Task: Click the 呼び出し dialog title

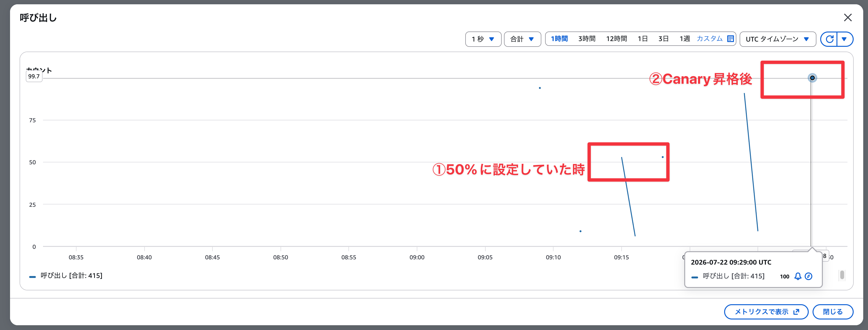Action: click(x=38, y=18)
